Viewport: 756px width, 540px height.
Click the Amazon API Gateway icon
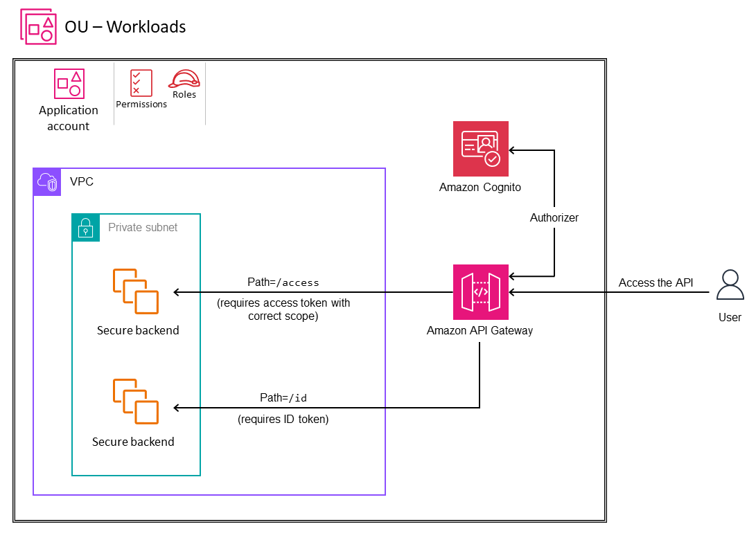pyautogui.click(x=481, y=292)
